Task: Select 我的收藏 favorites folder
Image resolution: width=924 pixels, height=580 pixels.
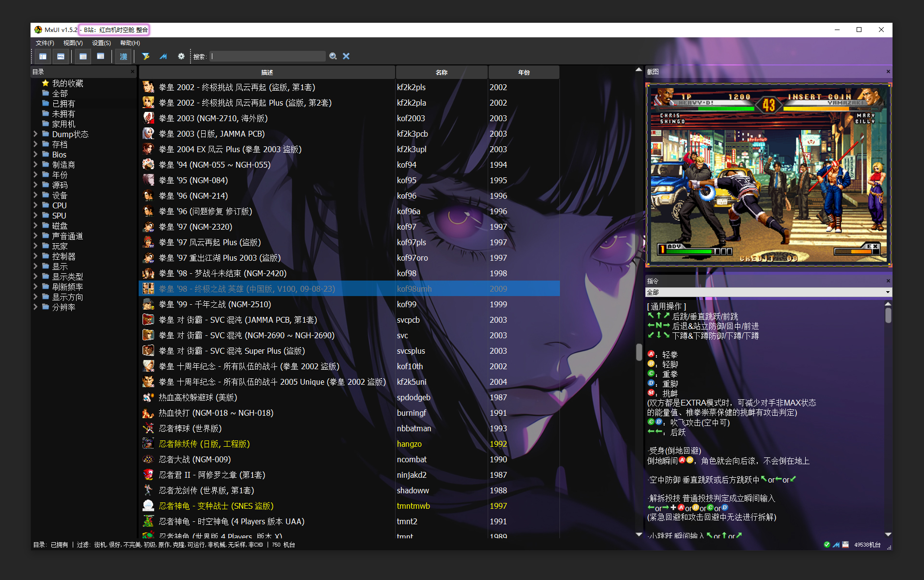Action: pos(67,83)
